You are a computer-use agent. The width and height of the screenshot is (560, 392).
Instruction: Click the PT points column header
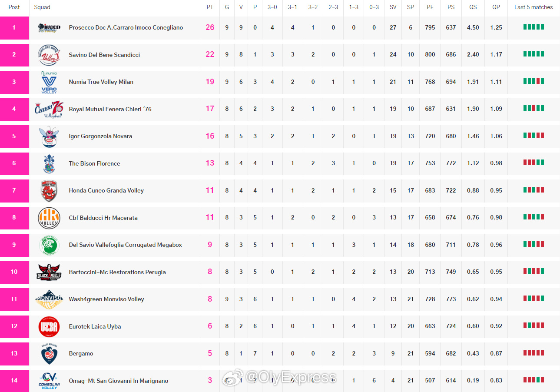[209, 7]
